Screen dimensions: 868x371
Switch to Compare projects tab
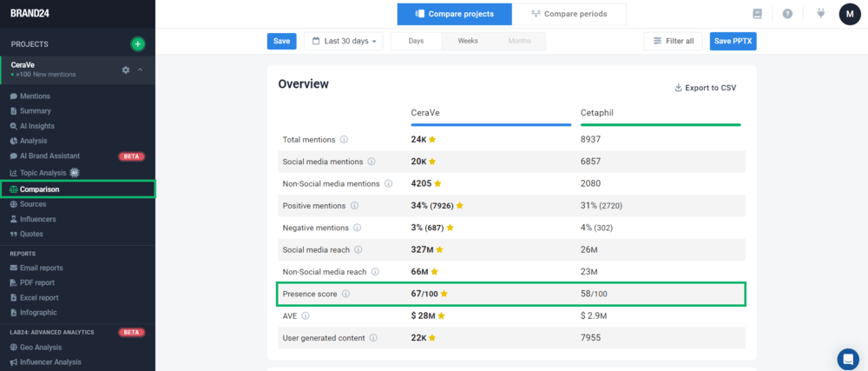pos(455,14)
